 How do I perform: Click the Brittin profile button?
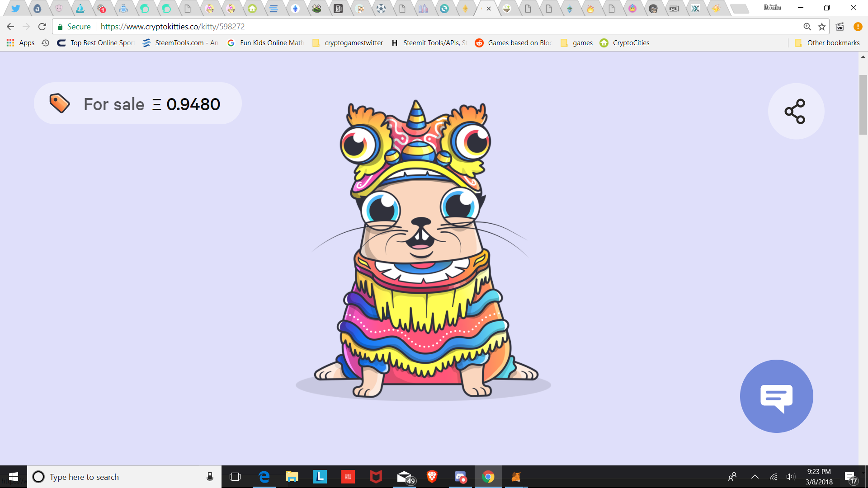coord(772,8)
